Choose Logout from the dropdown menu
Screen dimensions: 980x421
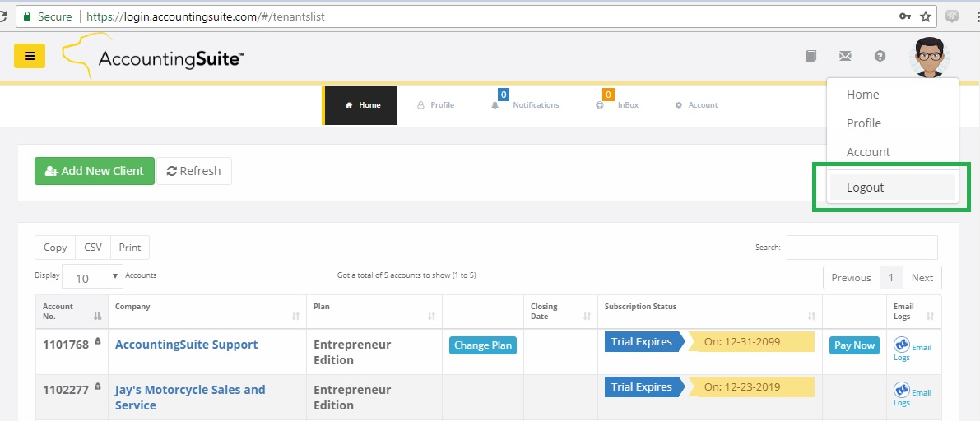point(893,187)
